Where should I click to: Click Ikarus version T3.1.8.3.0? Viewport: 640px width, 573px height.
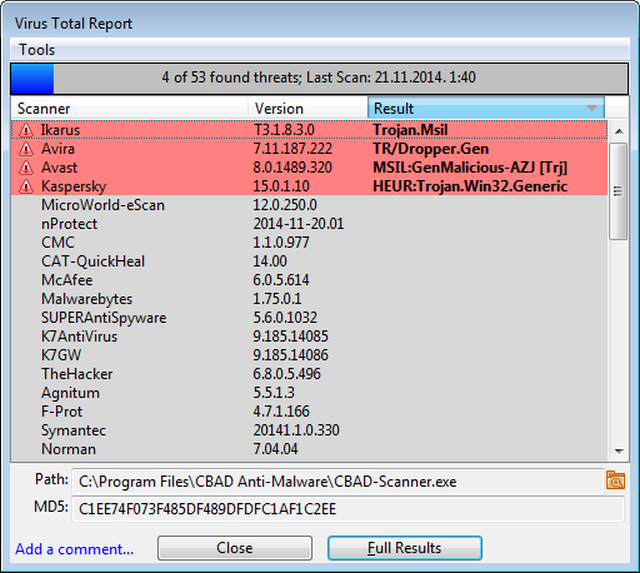(x=284, y=130)
